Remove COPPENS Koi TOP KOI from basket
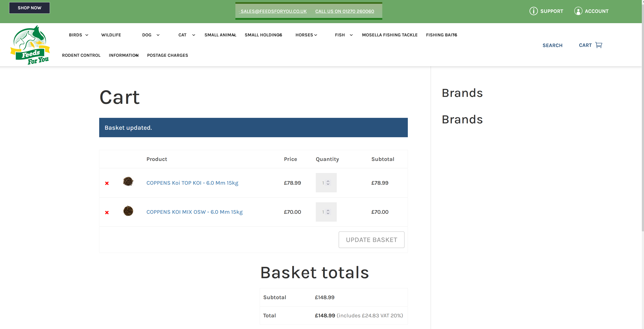The height and width of the screenshot is (329, 644). [107, 183]
